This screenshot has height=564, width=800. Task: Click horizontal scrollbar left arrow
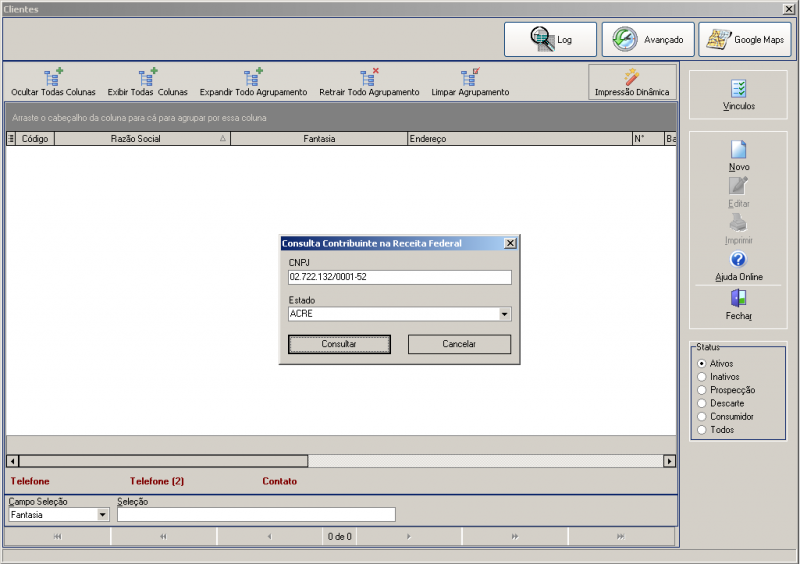coord(13,461)
